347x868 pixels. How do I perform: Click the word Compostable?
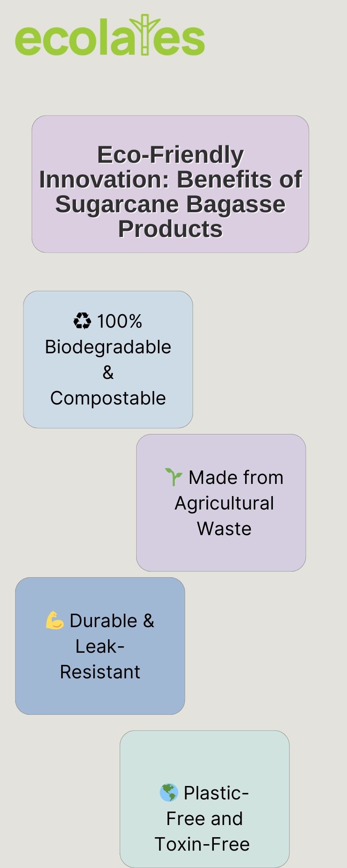pyautogui.click(x=108, y=398)
